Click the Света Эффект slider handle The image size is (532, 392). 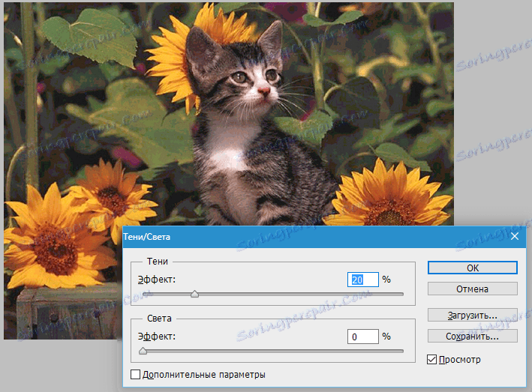pos(143,351)
